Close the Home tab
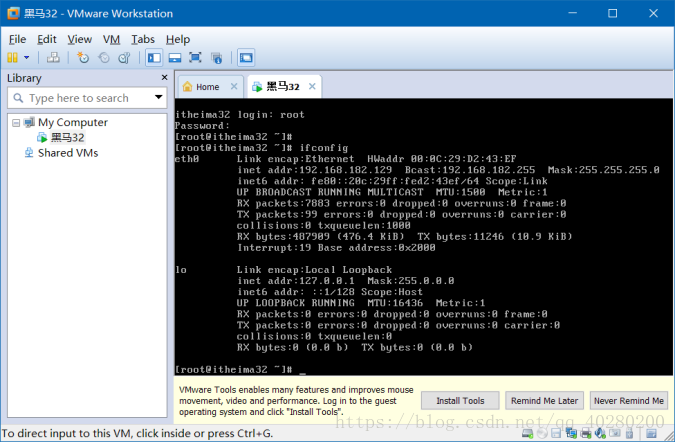Viewport: 676px width, 442px height. (234, 86)
